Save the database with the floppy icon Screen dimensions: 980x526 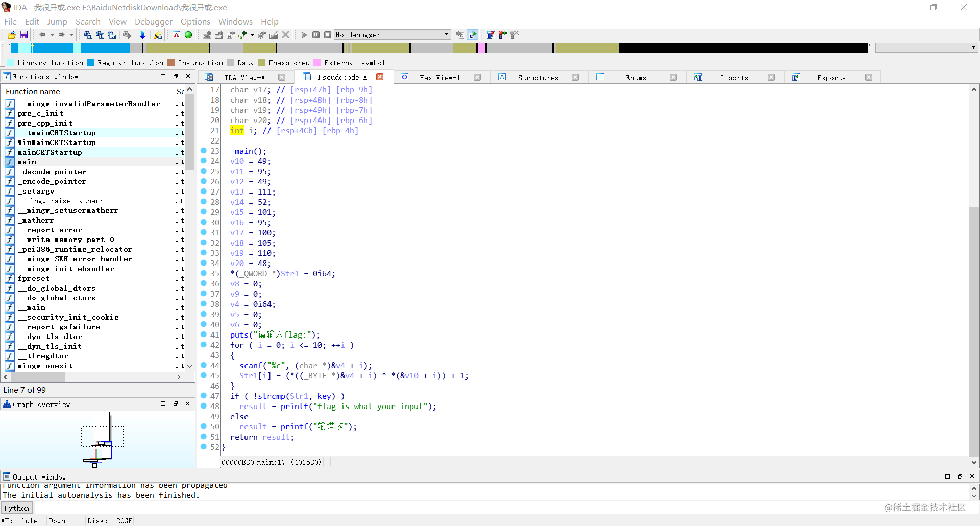tap(23, 35)
